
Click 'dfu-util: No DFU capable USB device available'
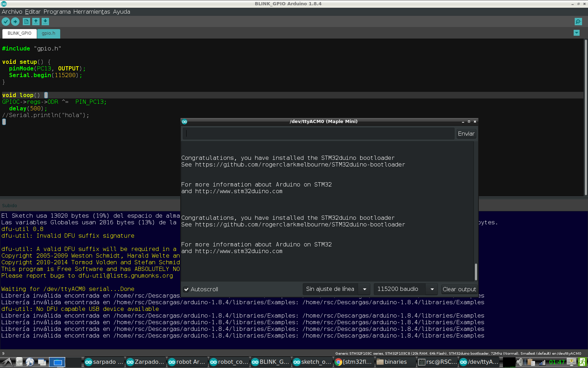point(80,309)
